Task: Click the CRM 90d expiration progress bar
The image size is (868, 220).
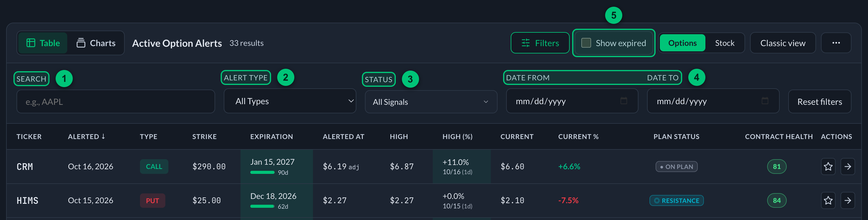Action: [262, 172]
